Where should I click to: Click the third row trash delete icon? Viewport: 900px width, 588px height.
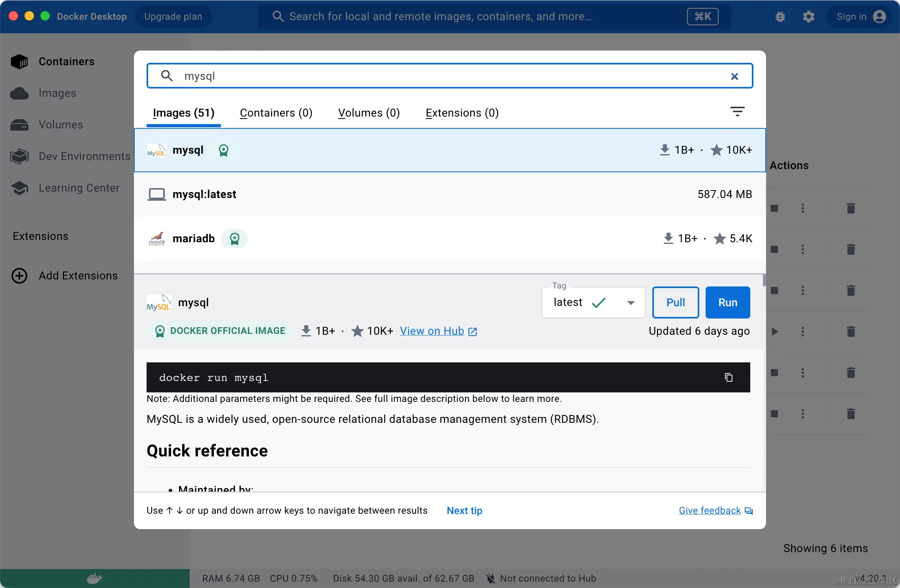pyautogui.click(x=851, y=290)
